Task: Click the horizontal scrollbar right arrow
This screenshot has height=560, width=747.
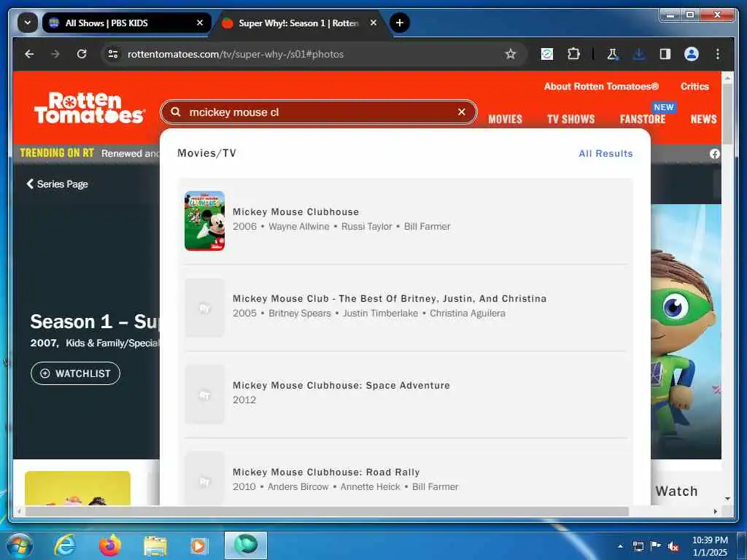Action: 716,511
